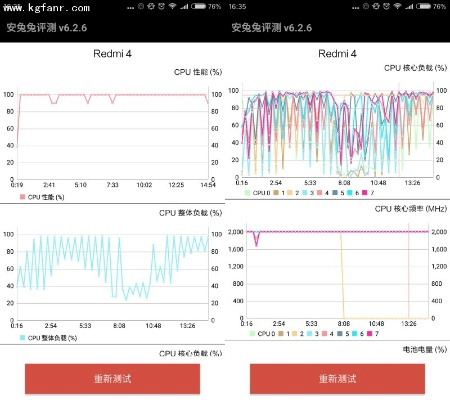The width and height of the screenshot is (450, 400).
Task: Tap CPU 性能 (%) legend label text
Action: [x=46, y=197]
